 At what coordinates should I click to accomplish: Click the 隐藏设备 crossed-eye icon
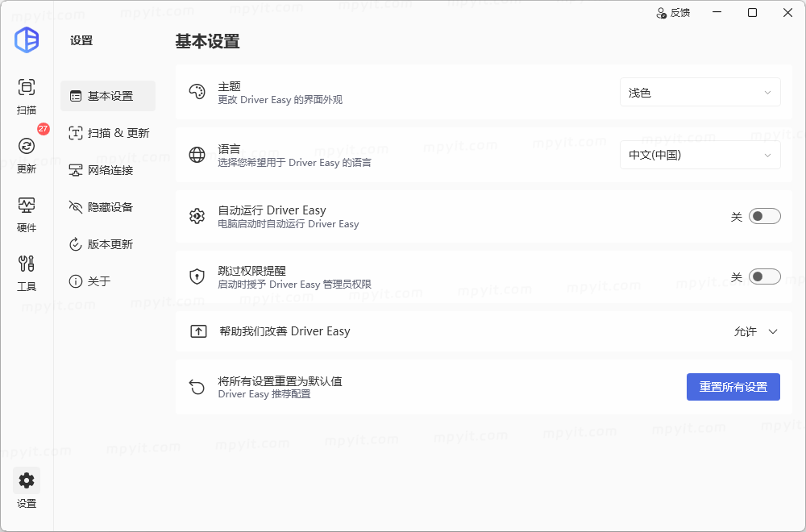76,207
